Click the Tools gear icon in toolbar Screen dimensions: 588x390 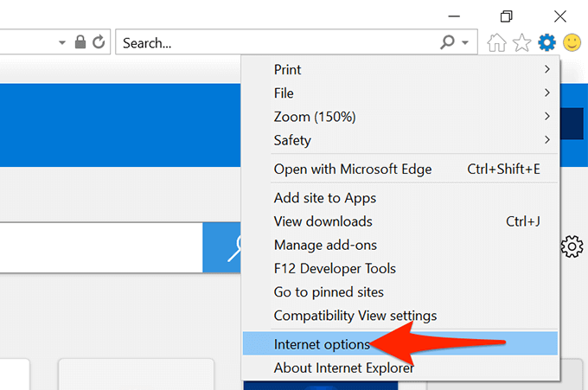click(x=546, y=42)
